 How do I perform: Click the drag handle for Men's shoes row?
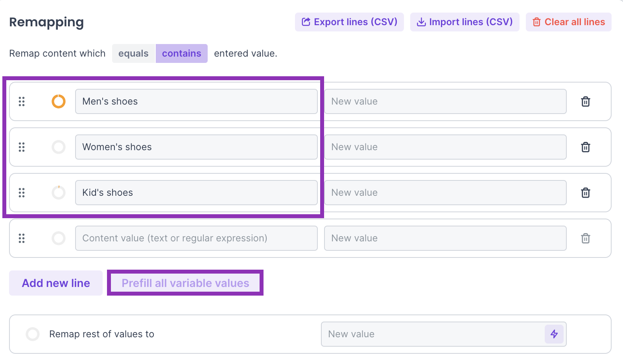22,101
